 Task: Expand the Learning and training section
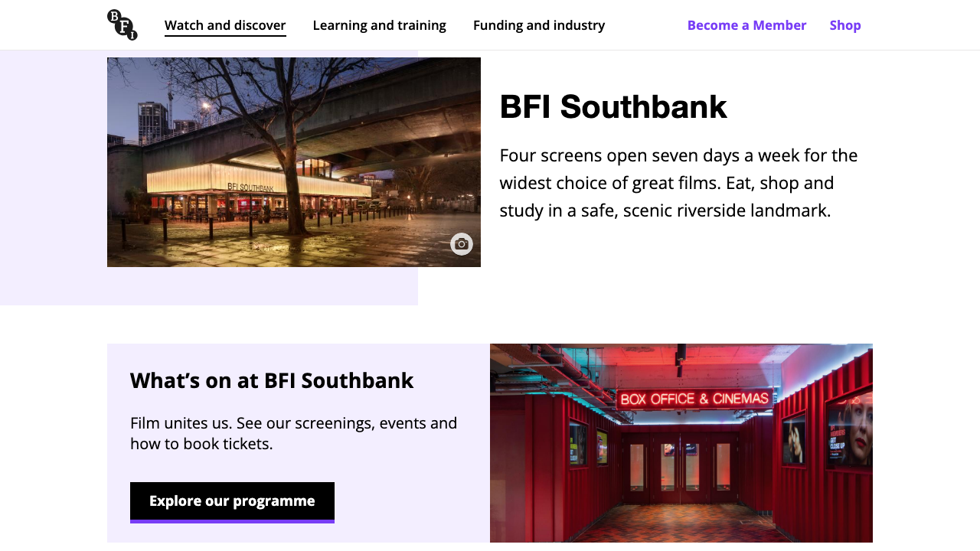[x=379, y=24]
